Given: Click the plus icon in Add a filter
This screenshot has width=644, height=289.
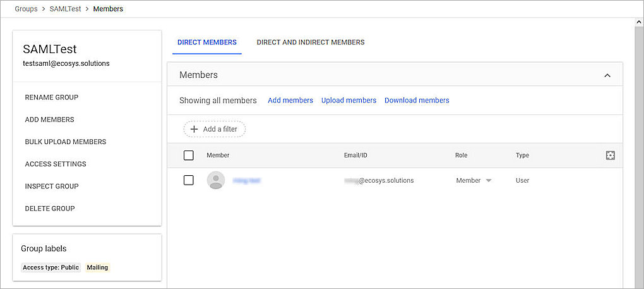Looking at the screenshot, I should click(x=194, y=129).
